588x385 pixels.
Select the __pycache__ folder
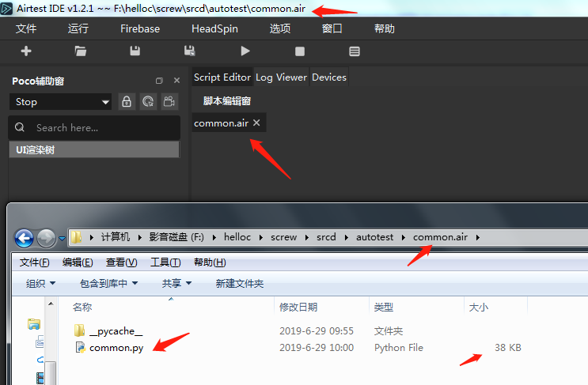pos(108,331)
